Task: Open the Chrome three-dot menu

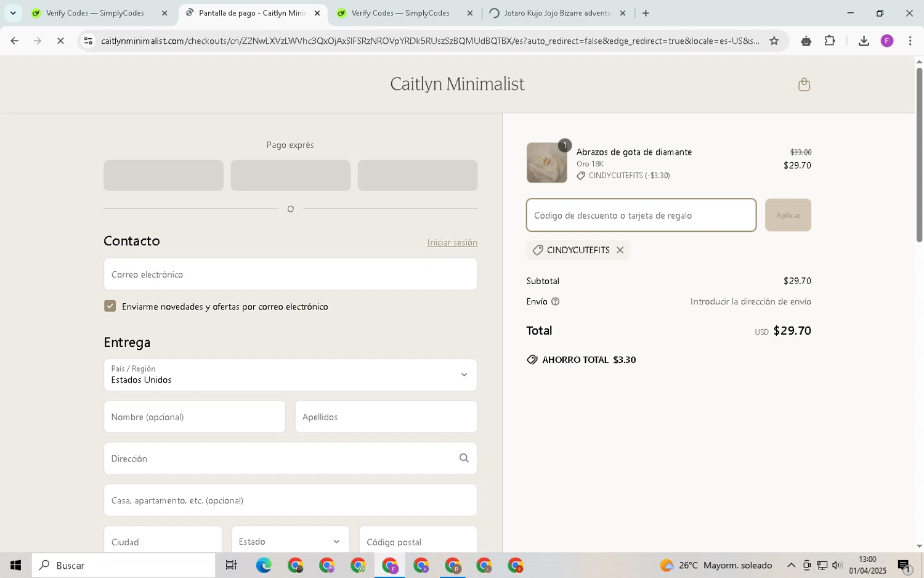Action: pyautogui.click(x=910, y=41)
